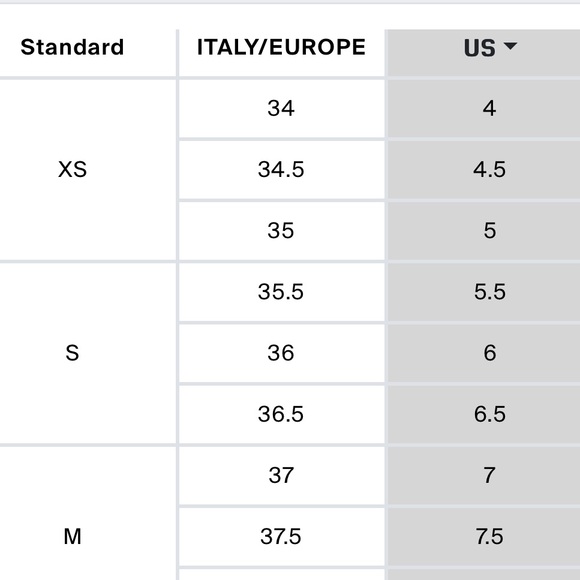The width and height of the screenshot is (580, 580).
Task: Choose Italy/Europe size 35
Action: pyautogui.click(x=282, y=231)
